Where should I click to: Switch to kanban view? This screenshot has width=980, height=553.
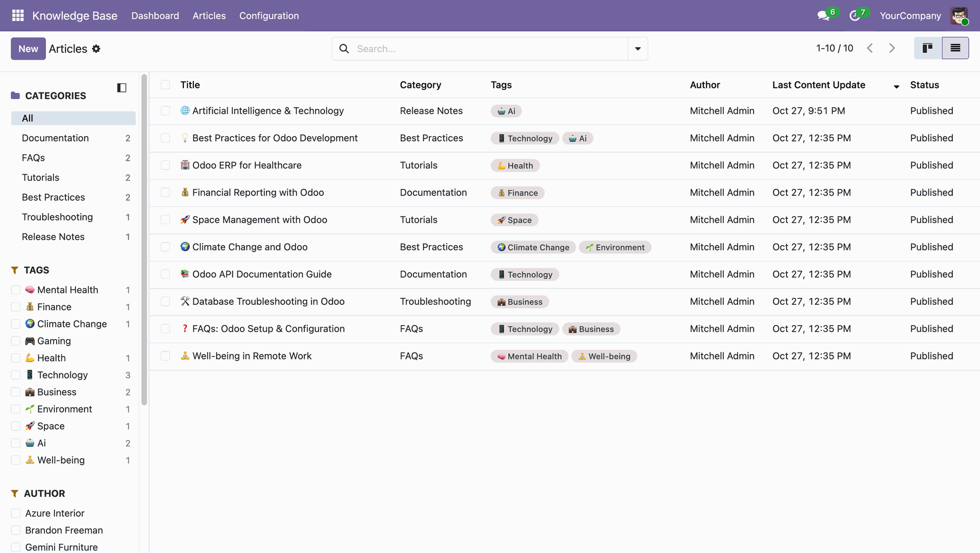pyautogui.click(x=927, y=48)
